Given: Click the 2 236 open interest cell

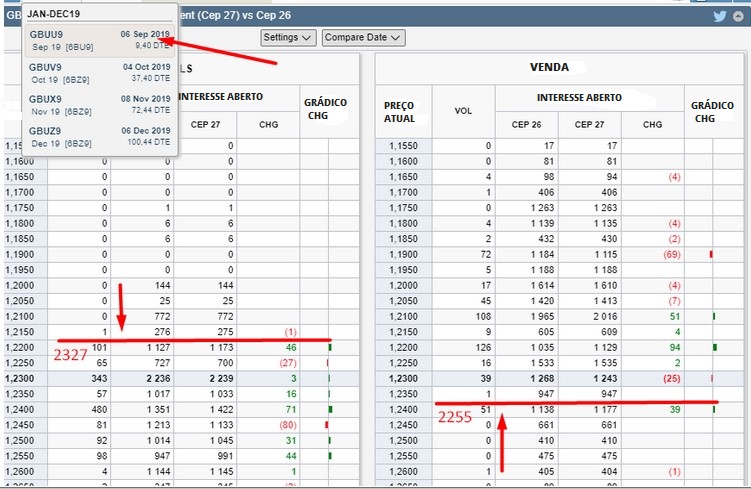Looking at the screenshot, I should click(140, 377).
